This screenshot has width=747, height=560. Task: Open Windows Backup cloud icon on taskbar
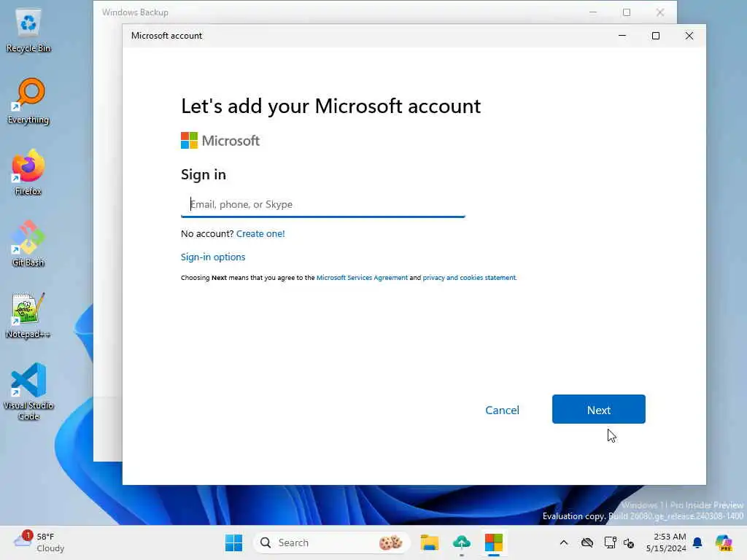(461, 542)
